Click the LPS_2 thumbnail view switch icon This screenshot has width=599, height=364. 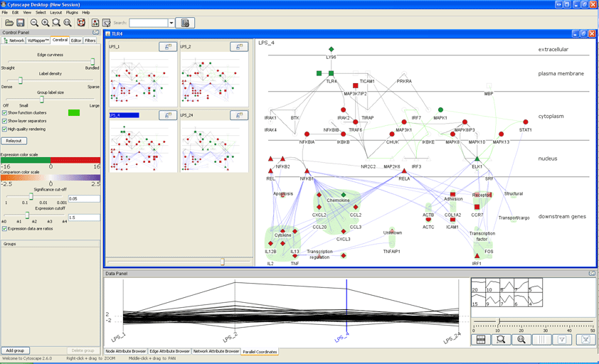[239, 47]
